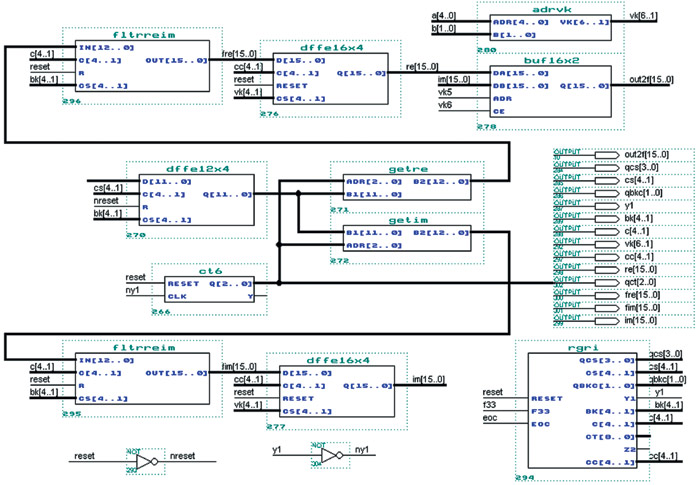Select the NOT gate producing nreset
This screenshot has height=485, width=700.
[146, 461]
